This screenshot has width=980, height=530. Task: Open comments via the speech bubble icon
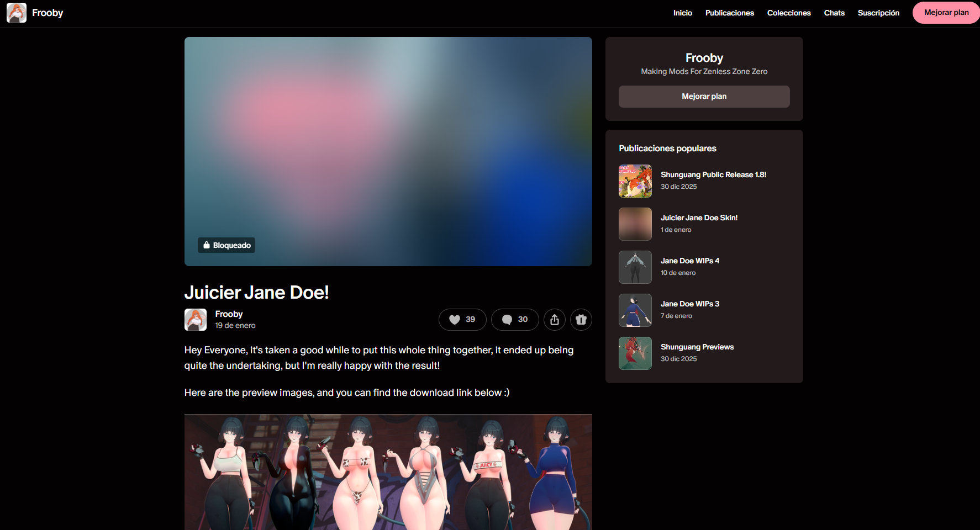(x=515, y=320)
